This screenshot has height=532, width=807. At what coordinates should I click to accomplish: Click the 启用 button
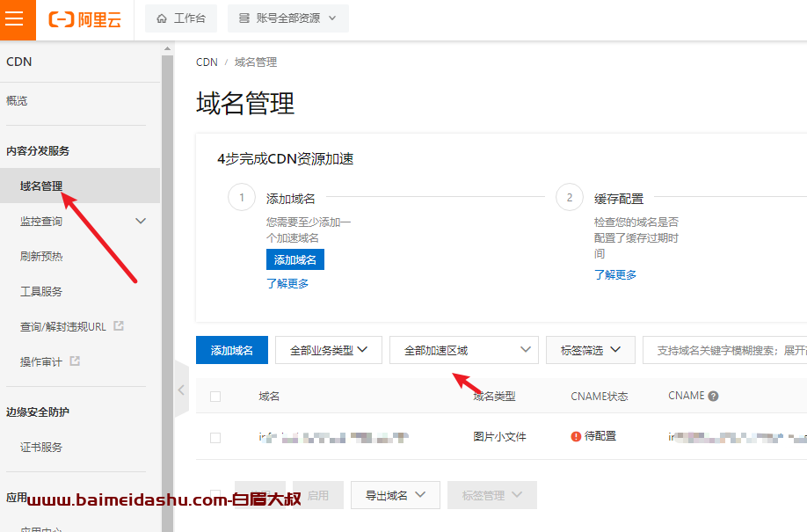pos(318,495)
